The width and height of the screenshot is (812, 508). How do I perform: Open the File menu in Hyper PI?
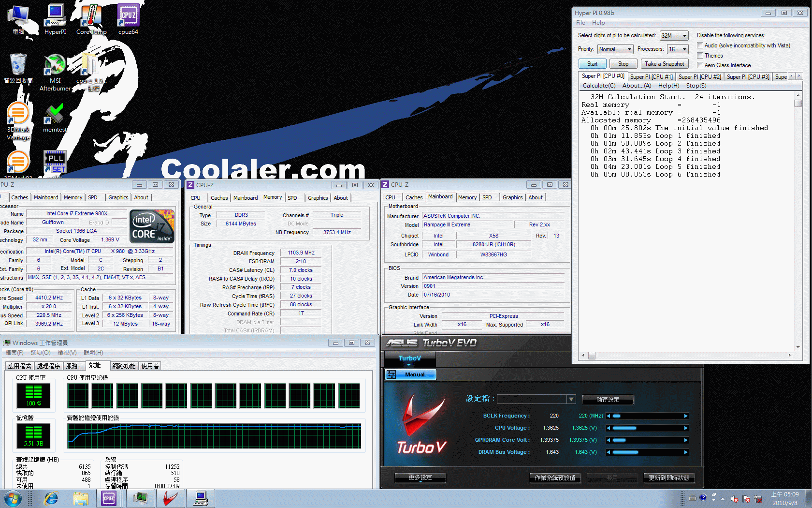click(x=580, y=23)
